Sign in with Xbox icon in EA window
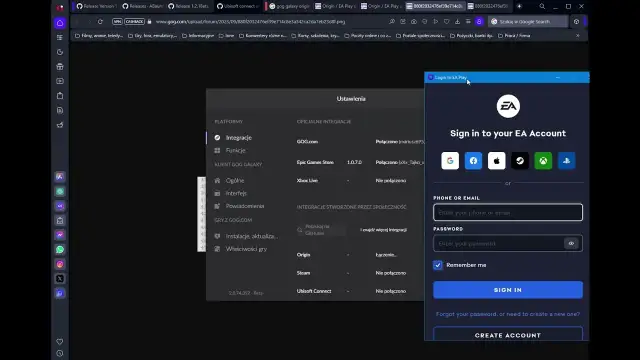Viewport: 640px width, 360px height. (x=543, y=161)
